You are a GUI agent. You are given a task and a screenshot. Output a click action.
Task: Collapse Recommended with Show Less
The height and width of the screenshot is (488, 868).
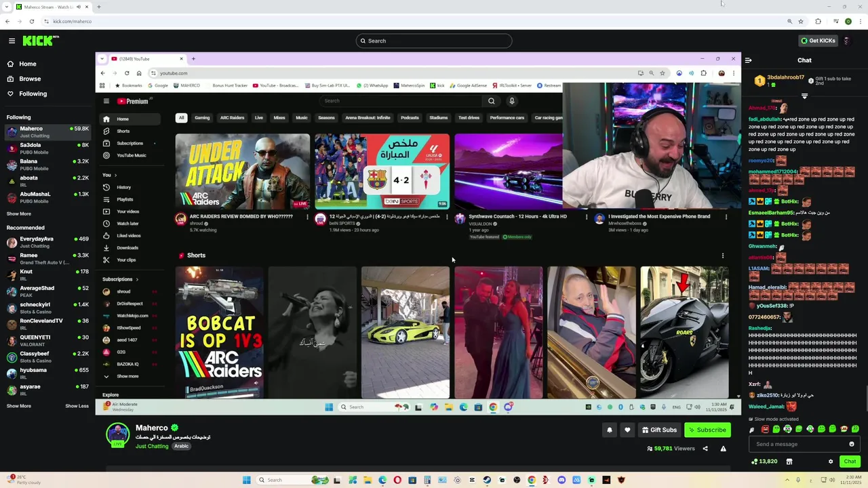[x=77, y=406]
